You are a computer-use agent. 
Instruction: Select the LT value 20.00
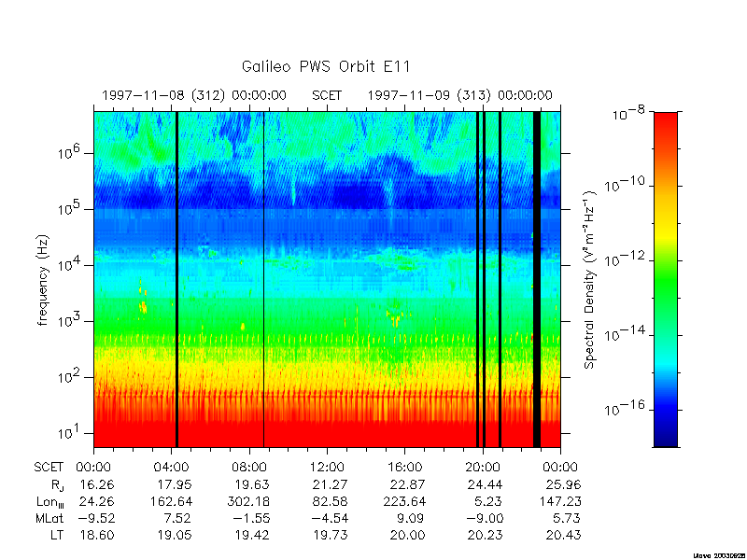pos(408,535)
